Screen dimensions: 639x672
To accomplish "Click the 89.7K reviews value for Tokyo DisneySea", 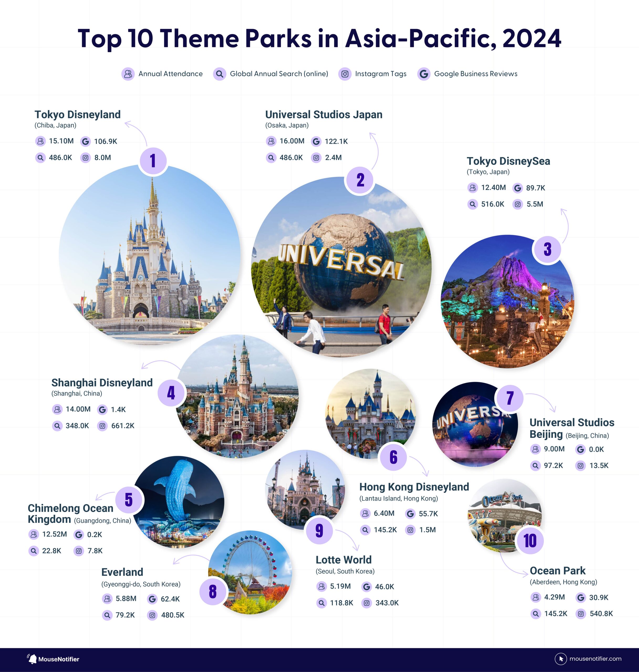I will 536,188.
